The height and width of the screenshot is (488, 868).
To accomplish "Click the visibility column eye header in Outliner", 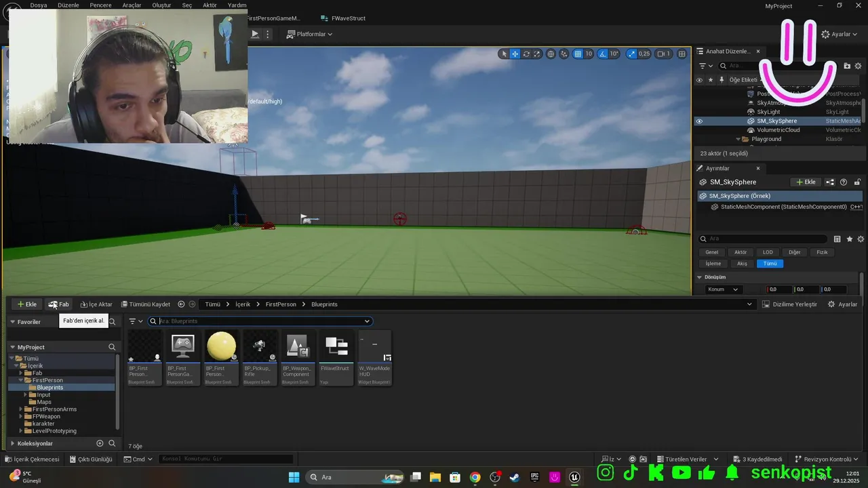I will (699, 80).
